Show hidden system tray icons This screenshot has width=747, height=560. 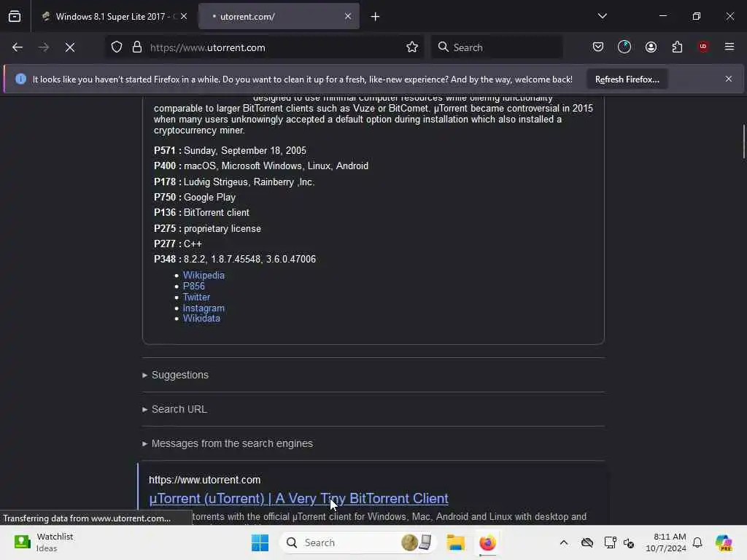point(564,542)
